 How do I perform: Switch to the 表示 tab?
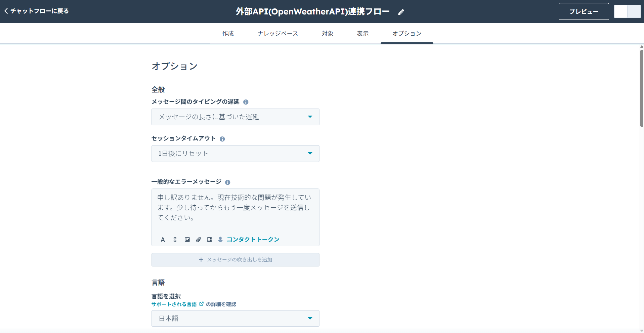point(362,33)
